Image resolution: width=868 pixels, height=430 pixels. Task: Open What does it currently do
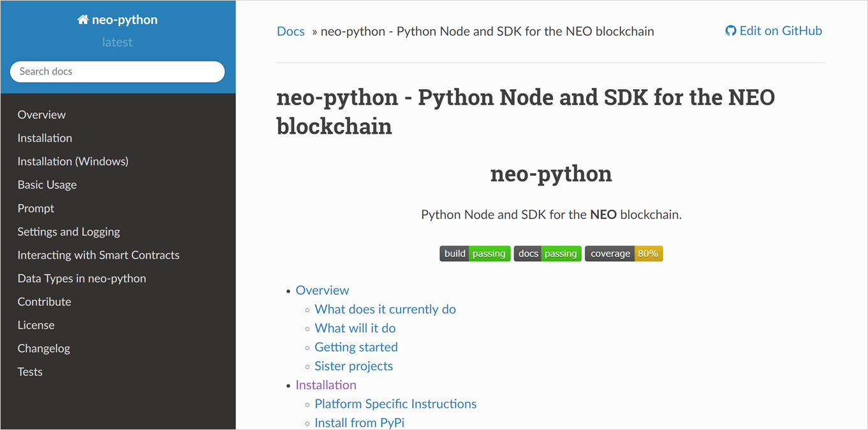point(385,310)
